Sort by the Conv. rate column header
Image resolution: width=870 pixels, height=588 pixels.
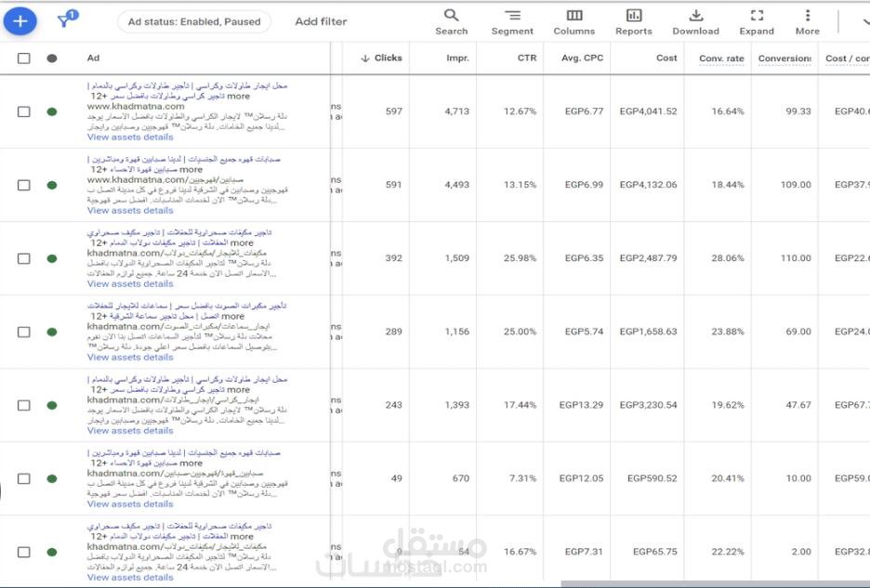721,59
